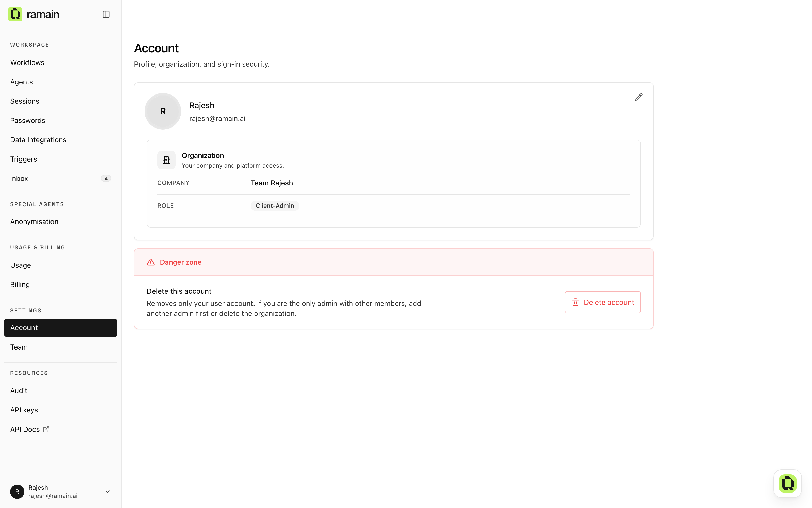Click the ramain logo icon in sidebar header
This screenshot has height=508, width=812.
click(x=15, y=14)
